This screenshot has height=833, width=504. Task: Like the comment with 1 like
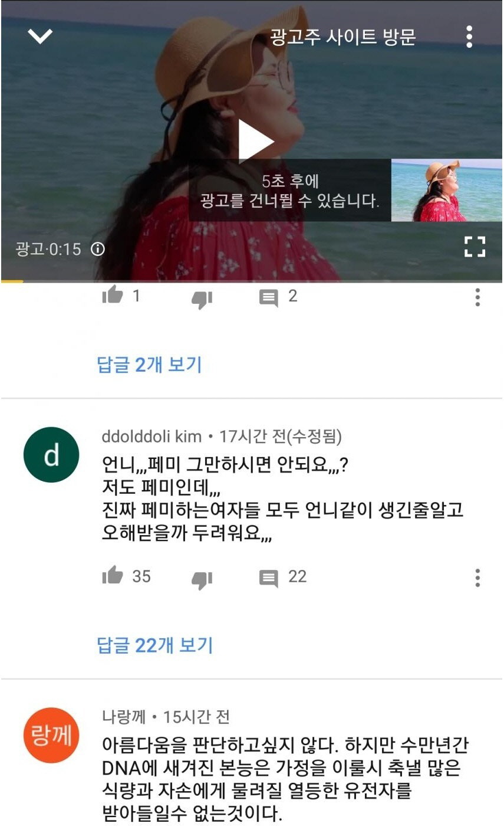(x=113, y=296)
